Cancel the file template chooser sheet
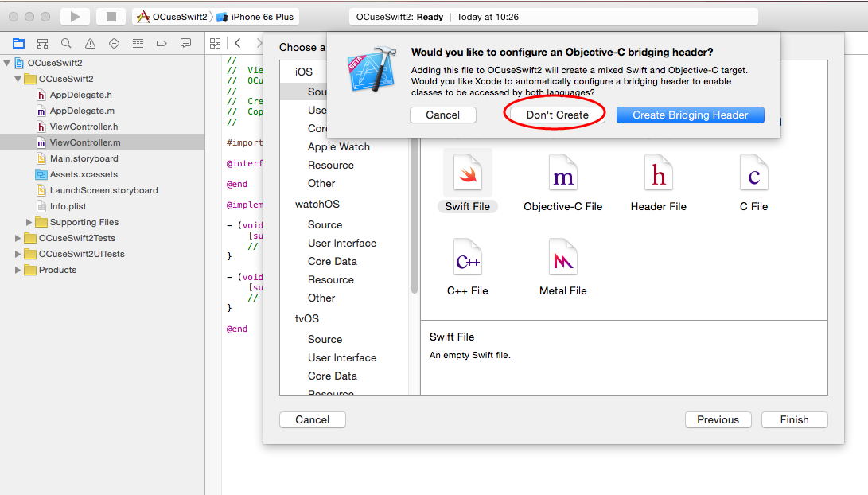This screenshot has width=868, height=495. coord(312,419)
